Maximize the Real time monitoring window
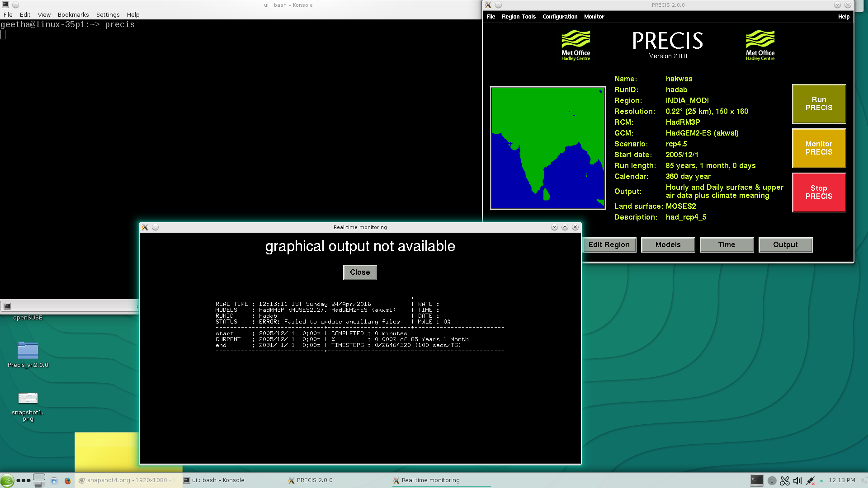Image resolution: width=868 pixels, height=488 pixels. (565, 227)
